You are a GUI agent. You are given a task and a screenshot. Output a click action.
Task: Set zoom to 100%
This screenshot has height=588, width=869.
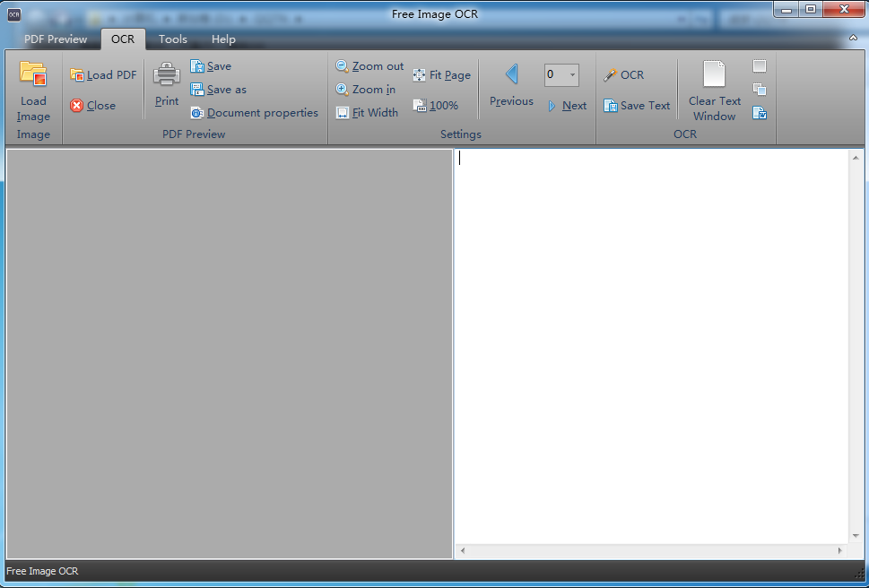click(436, 105)
